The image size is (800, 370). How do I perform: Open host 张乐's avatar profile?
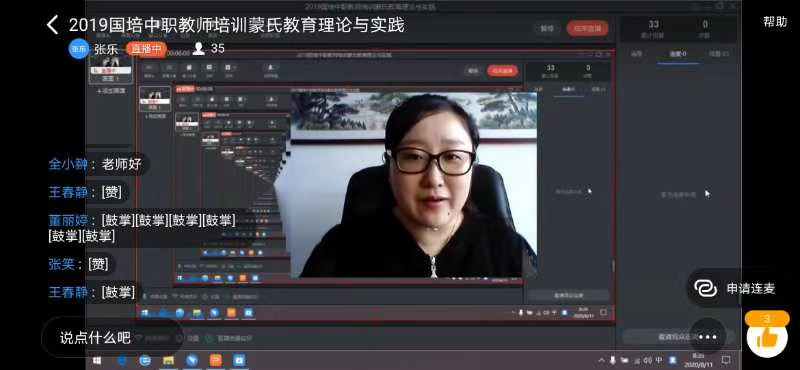pos(79,49)
